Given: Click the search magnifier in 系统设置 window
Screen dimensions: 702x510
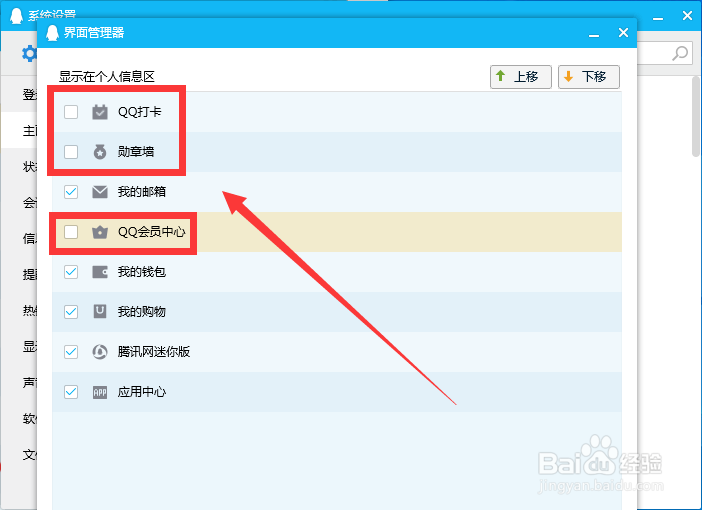Looking at the screenshot, I should pyautogui.click(x=680, y=53).
